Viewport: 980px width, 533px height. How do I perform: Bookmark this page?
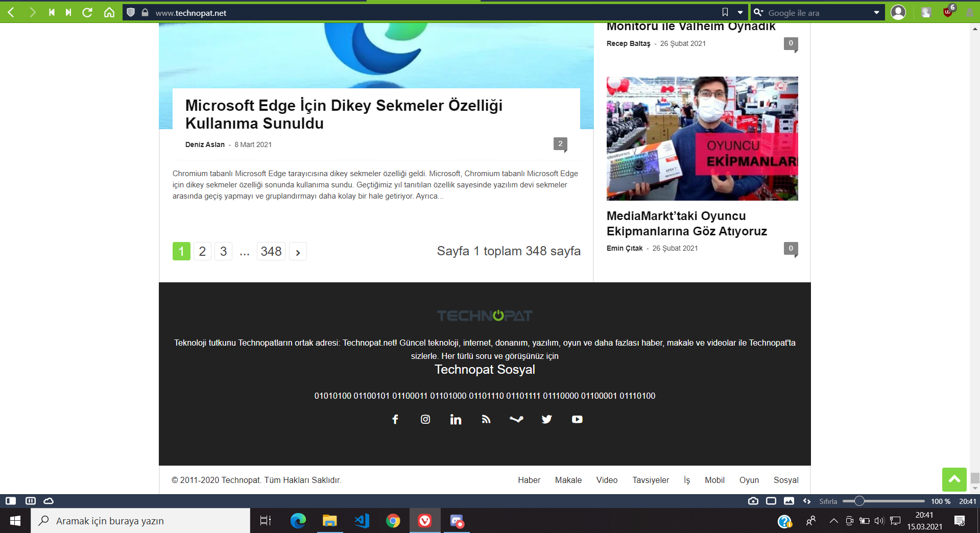[x=725, y=12]
